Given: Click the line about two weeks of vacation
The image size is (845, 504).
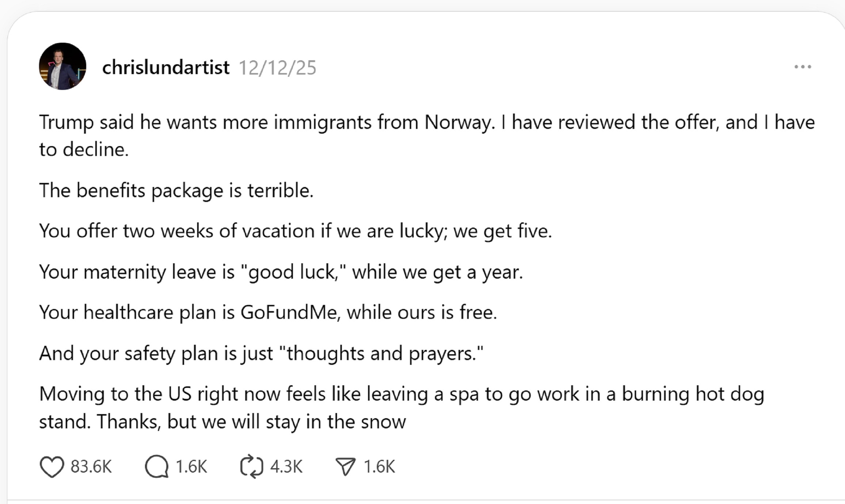Looking at the screenshot, I should (x=295, y=231).
